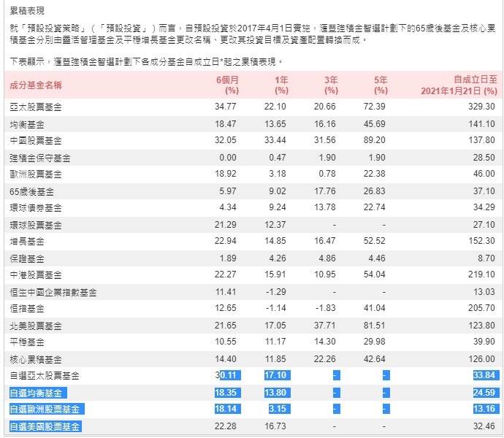The image size is (504, 438).
Task: Select the 保證基金 row label
Action: click(x=27, y=259)
